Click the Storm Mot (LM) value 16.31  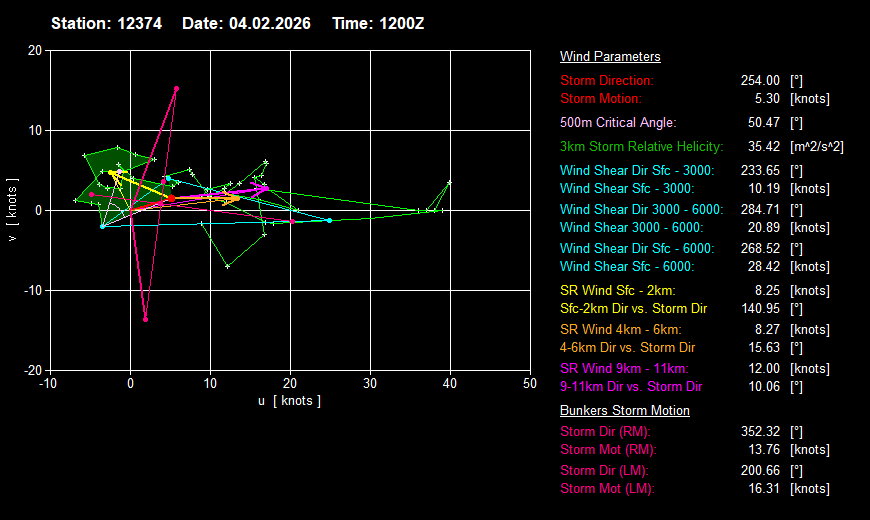click(763, 489)
